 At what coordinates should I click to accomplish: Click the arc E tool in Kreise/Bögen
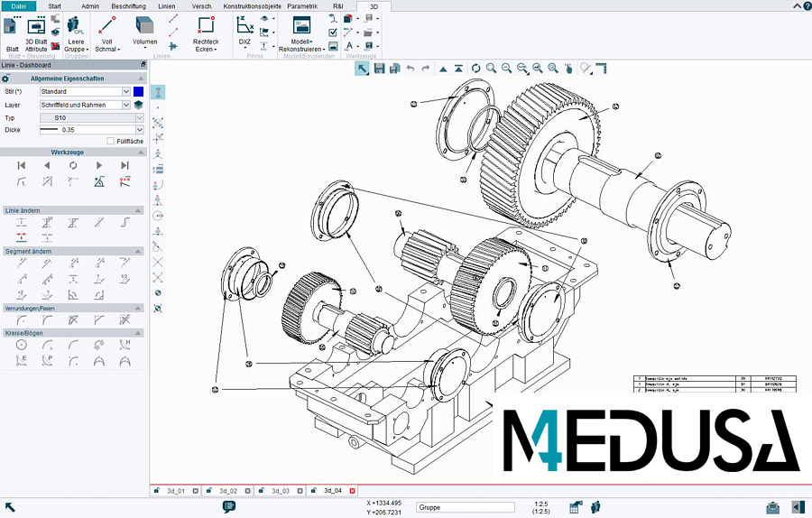(x=22, y=361)
